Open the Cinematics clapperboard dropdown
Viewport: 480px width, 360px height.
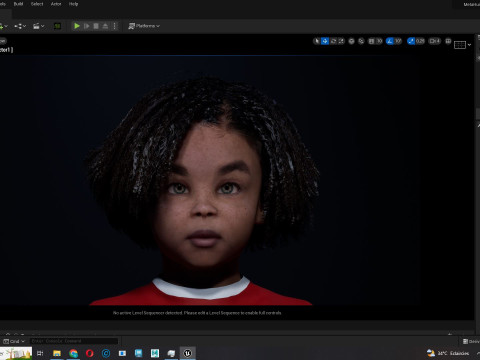pyautogui.click(x=39, y=26)
